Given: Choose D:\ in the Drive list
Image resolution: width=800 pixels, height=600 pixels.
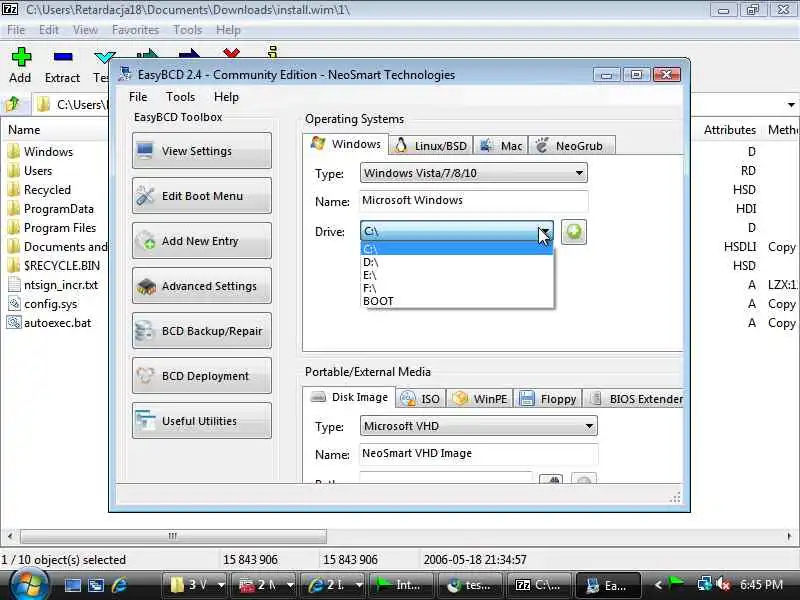Looking at the screenshot, I should tap(457, 262).
